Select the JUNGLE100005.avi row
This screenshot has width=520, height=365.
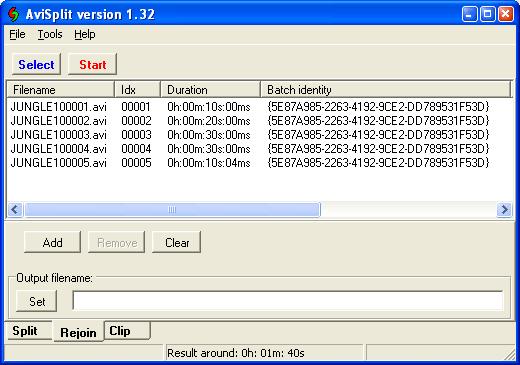pos(250,163)
